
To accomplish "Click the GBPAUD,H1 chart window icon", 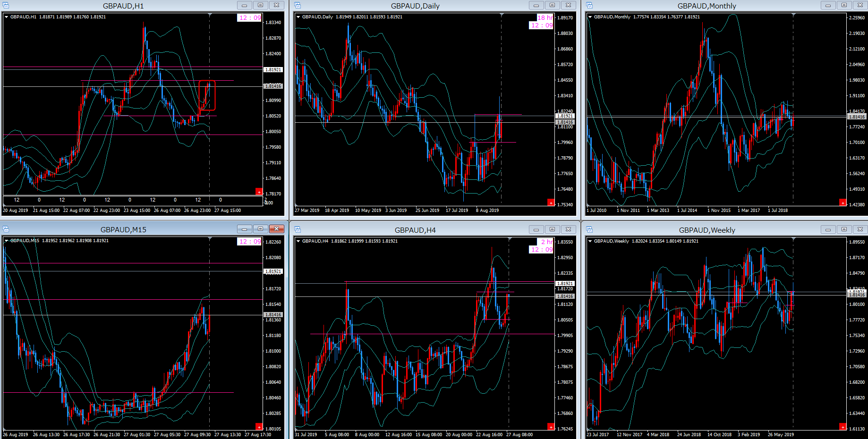I will pyautogui.click(x=6, y=5).
